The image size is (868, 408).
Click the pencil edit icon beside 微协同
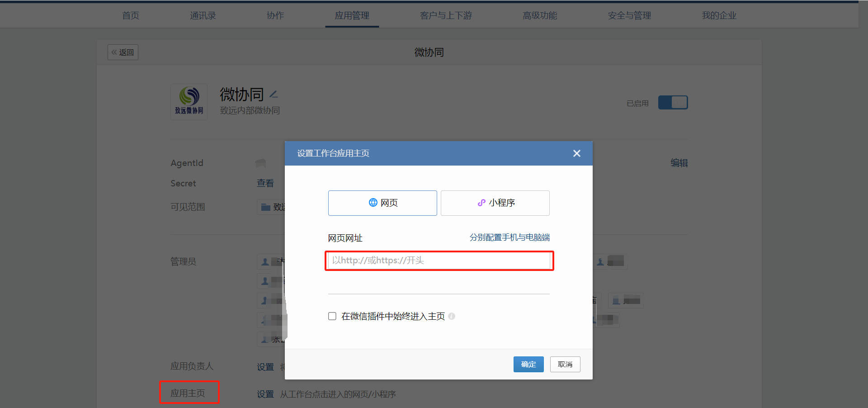[274, 94]
